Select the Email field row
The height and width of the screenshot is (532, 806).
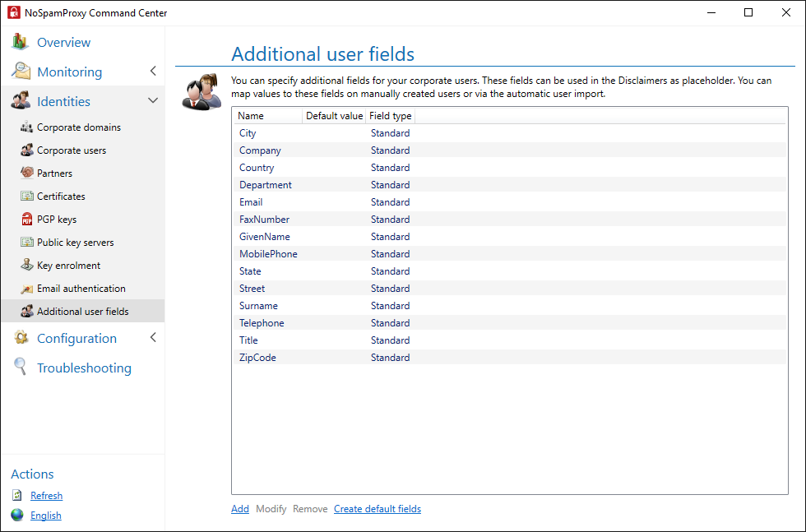pyautogui.click(x=510, y=202)
